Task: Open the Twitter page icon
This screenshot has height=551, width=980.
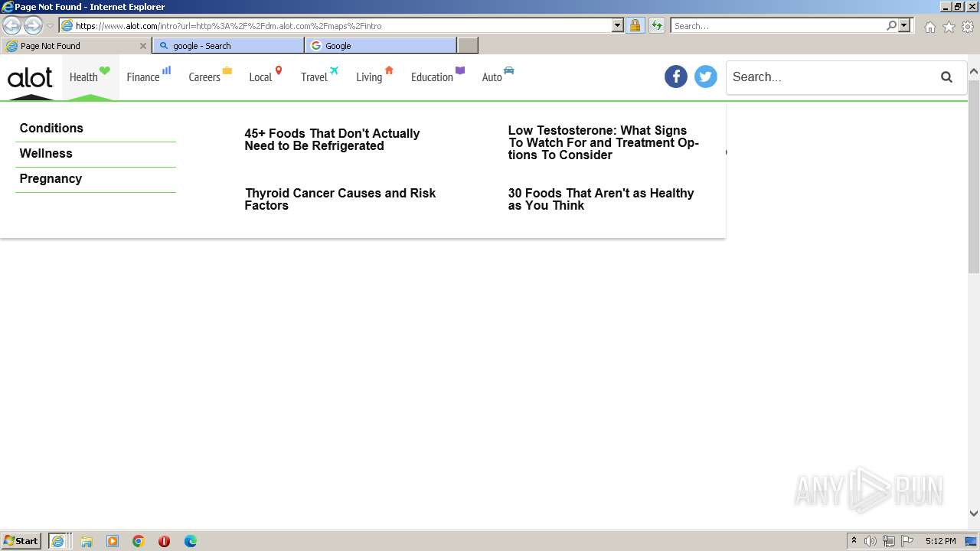Action: click(705, 77)
